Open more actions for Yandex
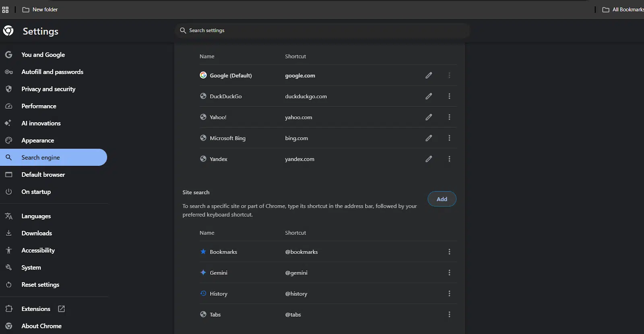This screenshot has width=644, height=334. (x=449, y=159)
